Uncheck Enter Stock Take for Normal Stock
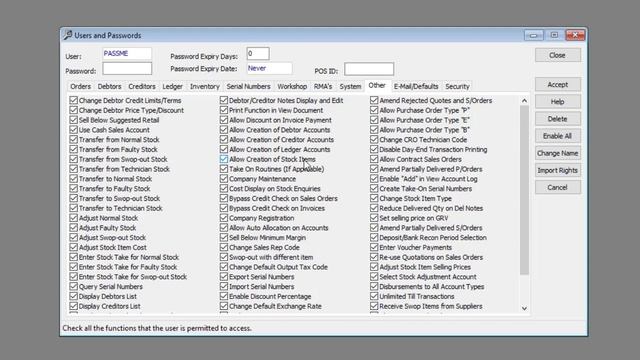 click(73, 257)
